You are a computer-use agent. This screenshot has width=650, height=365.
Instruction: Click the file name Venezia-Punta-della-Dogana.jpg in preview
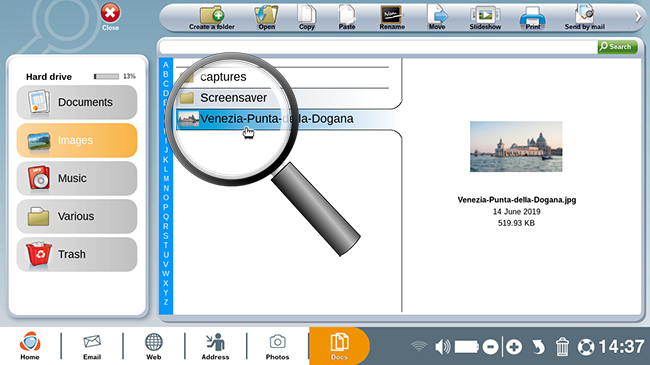pos(517,200)
